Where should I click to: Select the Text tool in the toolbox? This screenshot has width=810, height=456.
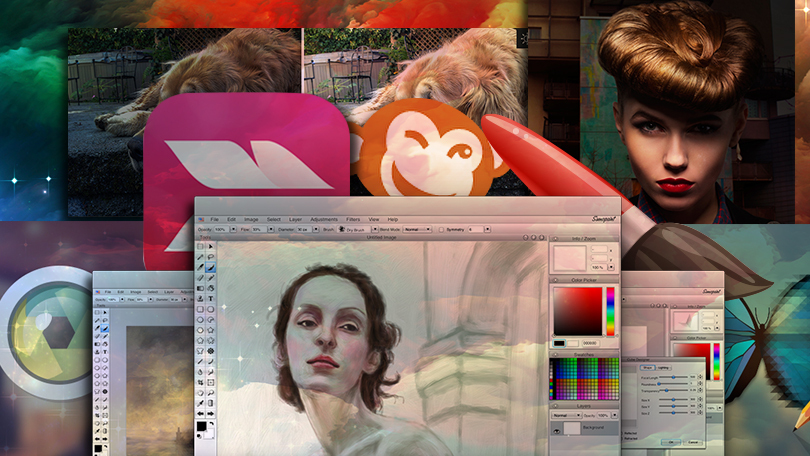click(211, 299)
